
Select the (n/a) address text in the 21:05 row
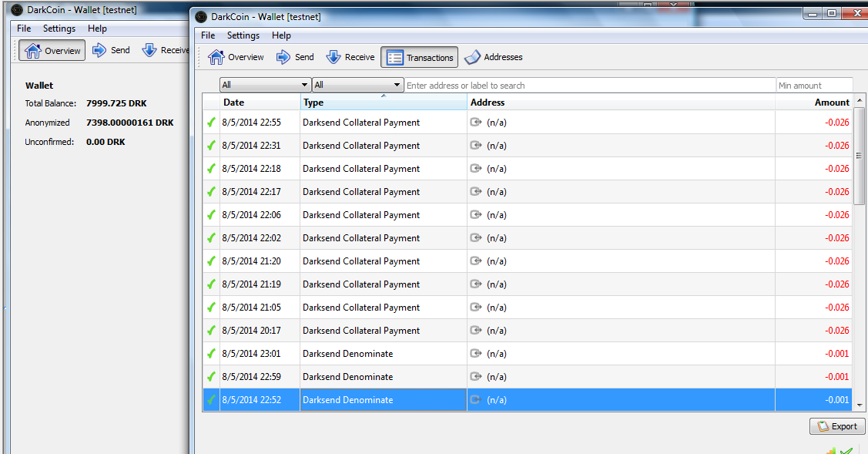tap(497, 307)
